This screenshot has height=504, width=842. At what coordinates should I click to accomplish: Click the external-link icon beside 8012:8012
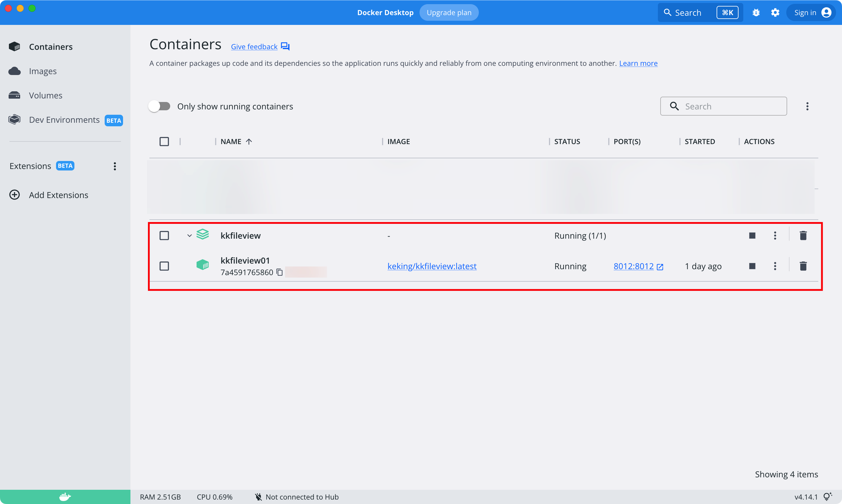(x=660, y=267)
